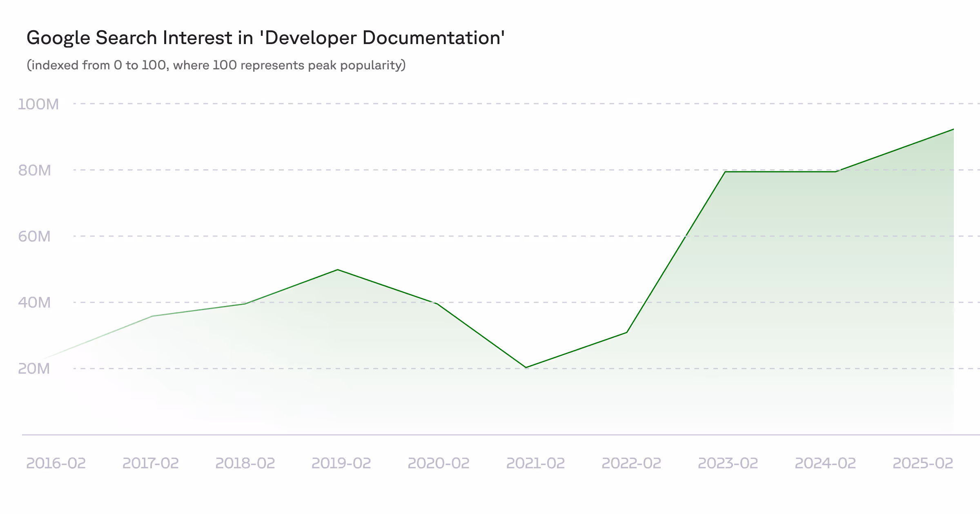Click the subtitle 'indexed from 0 to 100'

coord(216,65)
